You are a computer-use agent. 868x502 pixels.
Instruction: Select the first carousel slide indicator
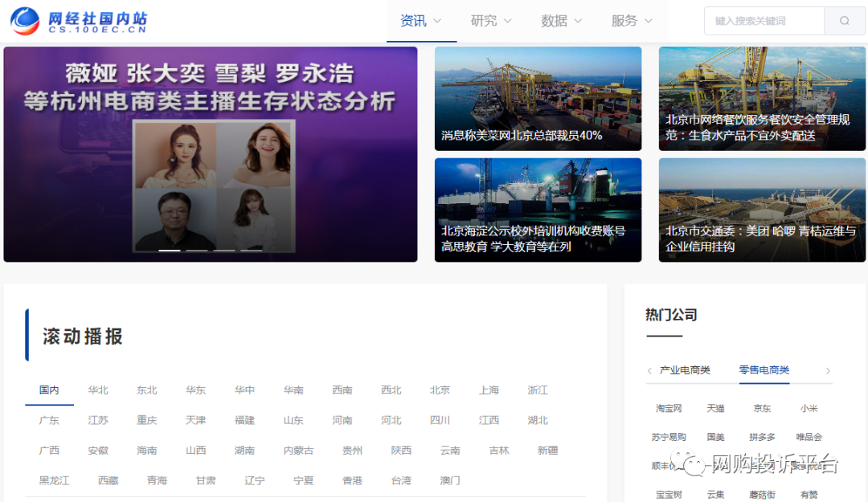click(x=170, y=251)
